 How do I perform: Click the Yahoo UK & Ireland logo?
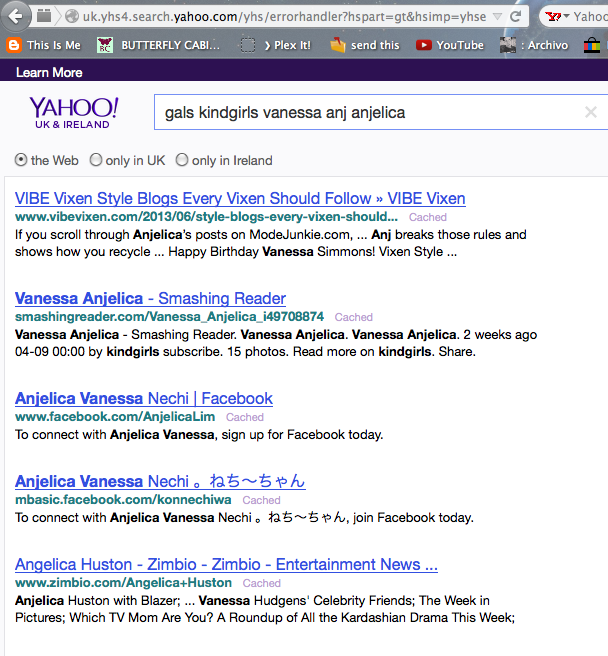pos(74,114)
